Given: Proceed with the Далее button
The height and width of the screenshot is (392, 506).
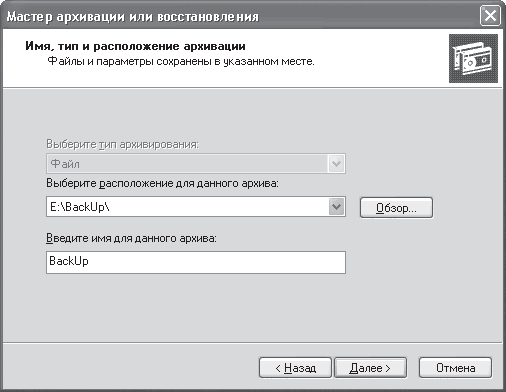Looking at the screenshot, I should point(370,368).
